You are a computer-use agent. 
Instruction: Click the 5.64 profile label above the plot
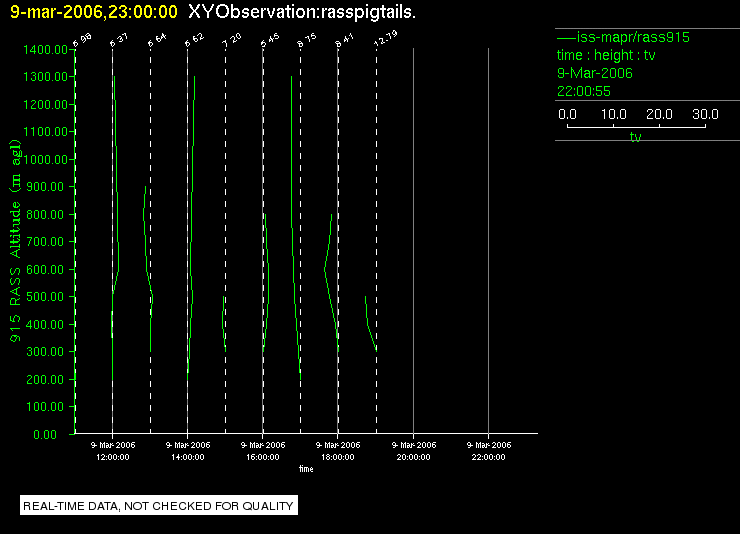tap(157, 40)
